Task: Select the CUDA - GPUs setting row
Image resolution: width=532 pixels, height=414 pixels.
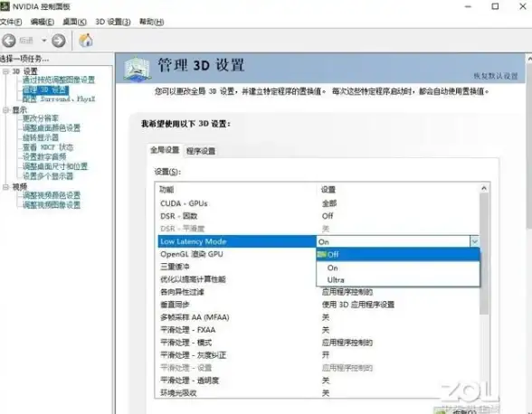Action: click(x=318, y=203)
